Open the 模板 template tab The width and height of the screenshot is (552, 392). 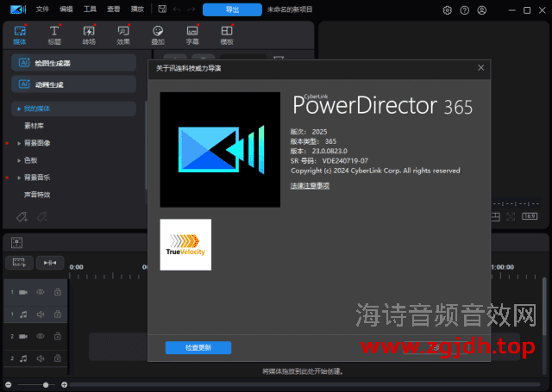(x=227, y=35)
